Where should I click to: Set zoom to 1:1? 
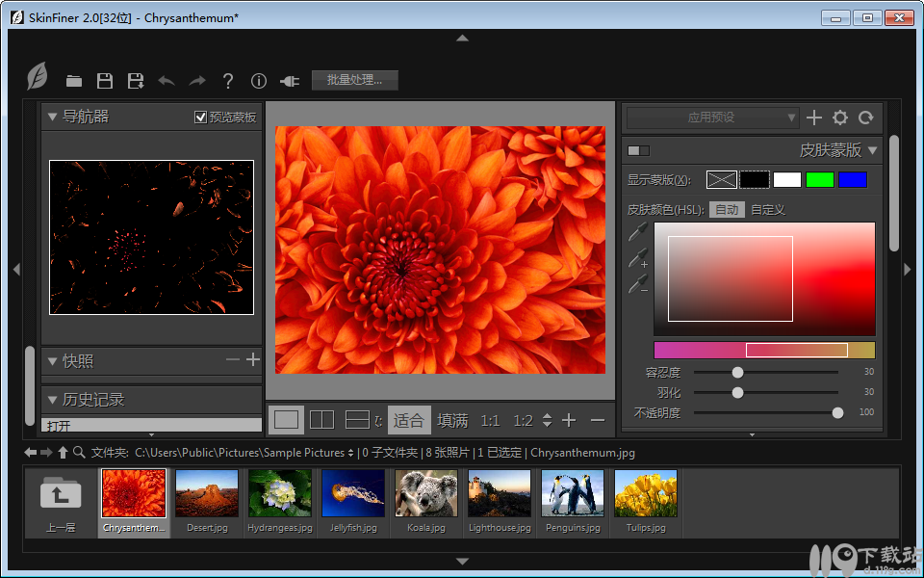(490, 421)
